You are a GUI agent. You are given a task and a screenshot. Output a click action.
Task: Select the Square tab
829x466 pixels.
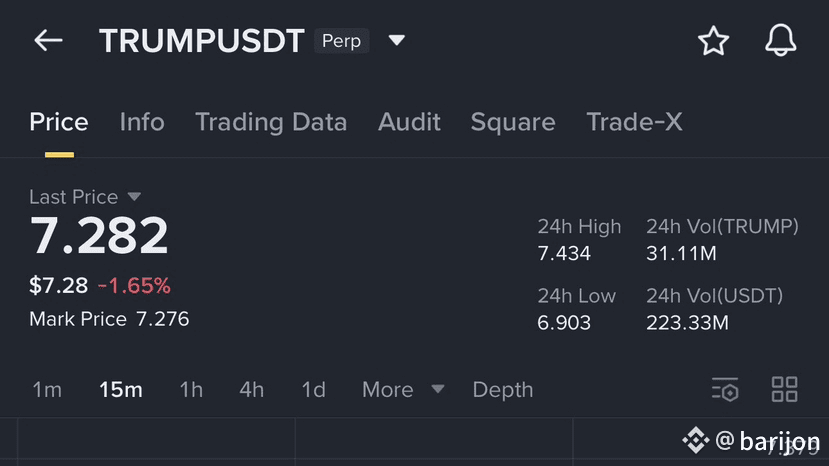tap(513, 122)
